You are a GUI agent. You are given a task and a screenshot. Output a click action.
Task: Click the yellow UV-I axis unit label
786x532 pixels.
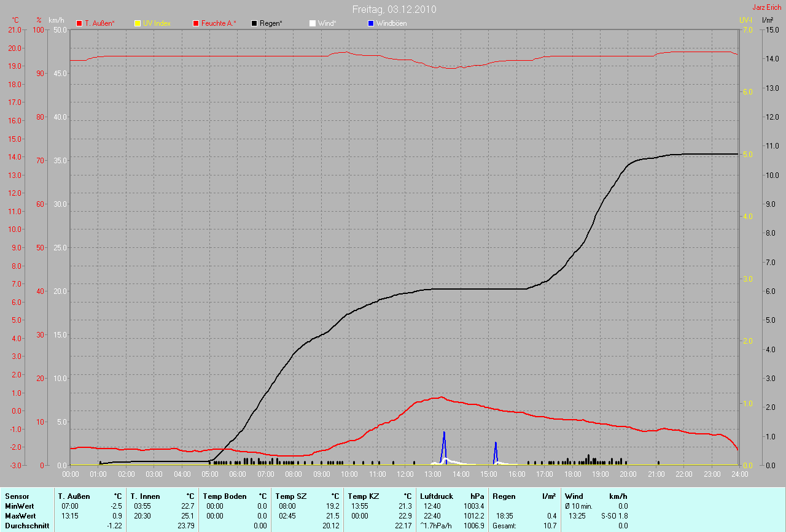click(745, 20)
